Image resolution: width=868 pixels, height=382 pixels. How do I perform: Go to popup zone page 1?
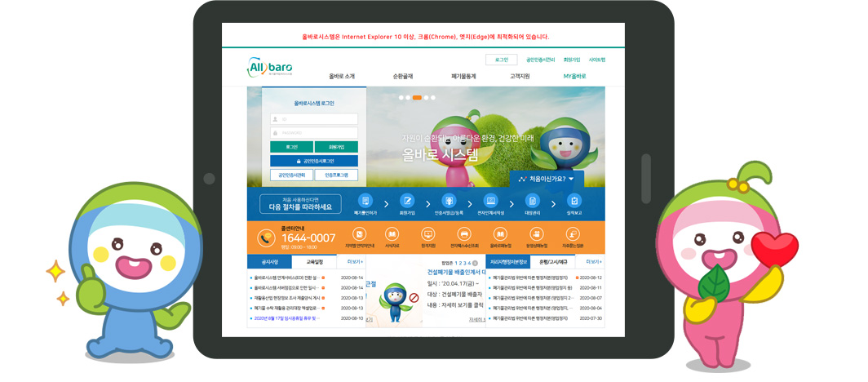(456, 263)
